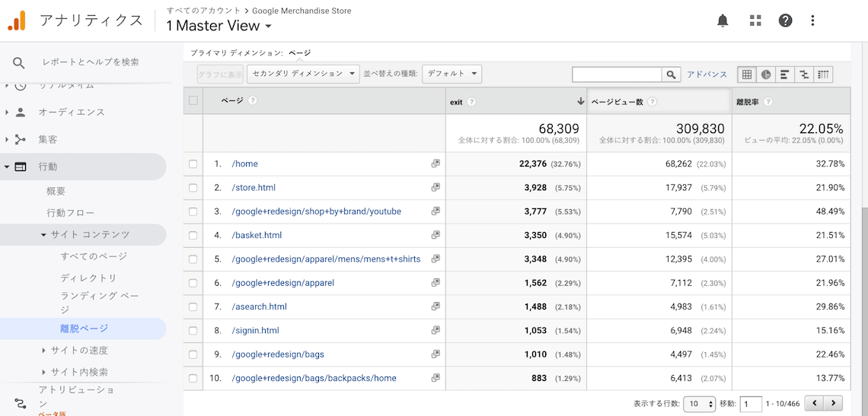Open the 1 Master View dropdown
Image resolution: width=868 pixels, height=416 pixels.
(x=219, y=25)
